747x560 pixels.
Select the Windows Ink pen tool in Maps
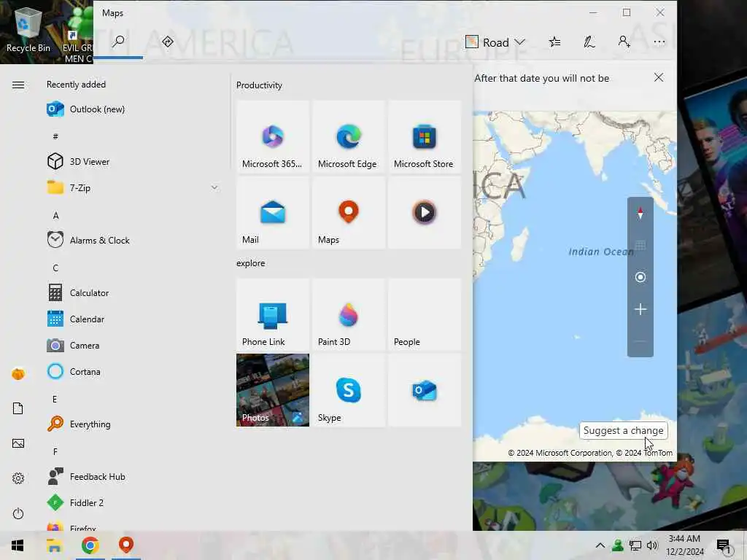pyautogui.click(x=589, y=42)
